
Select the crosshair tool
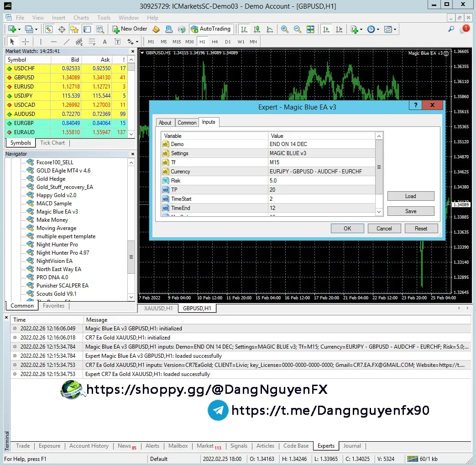[26, 42]
